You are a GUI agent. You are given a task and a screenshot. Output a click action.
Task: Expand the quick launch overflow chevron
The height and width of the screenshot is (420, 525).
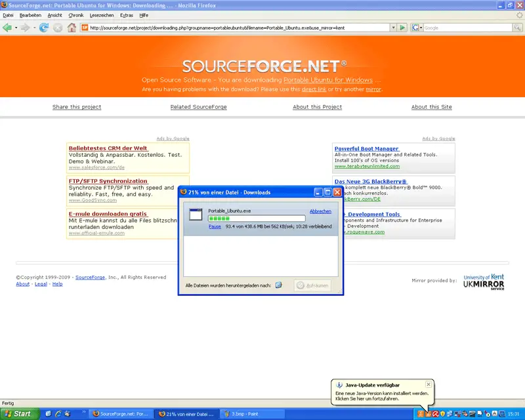pyautogui.click(x=84, y=411)
